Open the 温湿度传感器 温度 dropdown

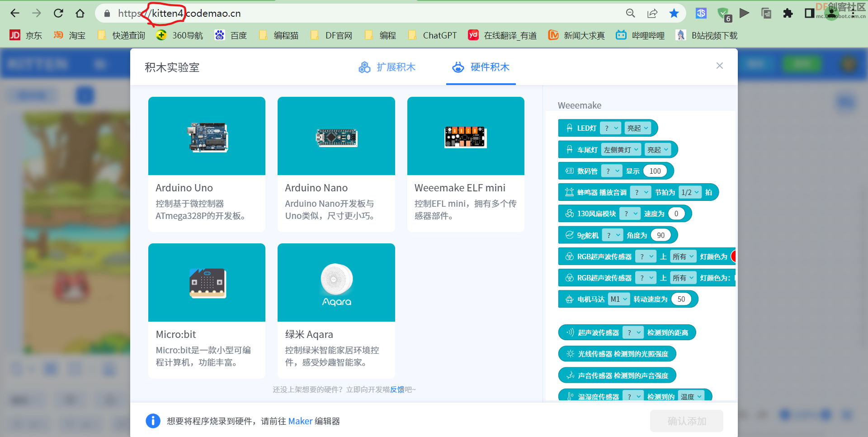(692, 397)
